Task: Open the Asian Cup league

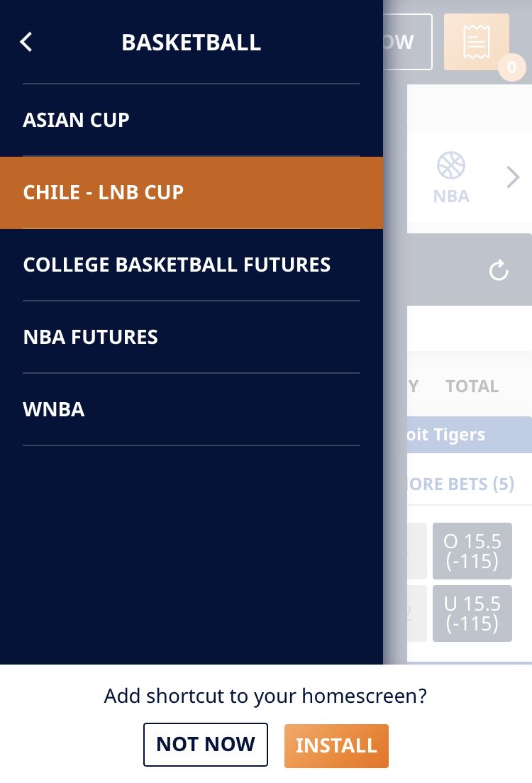Action: coord(192,120)
